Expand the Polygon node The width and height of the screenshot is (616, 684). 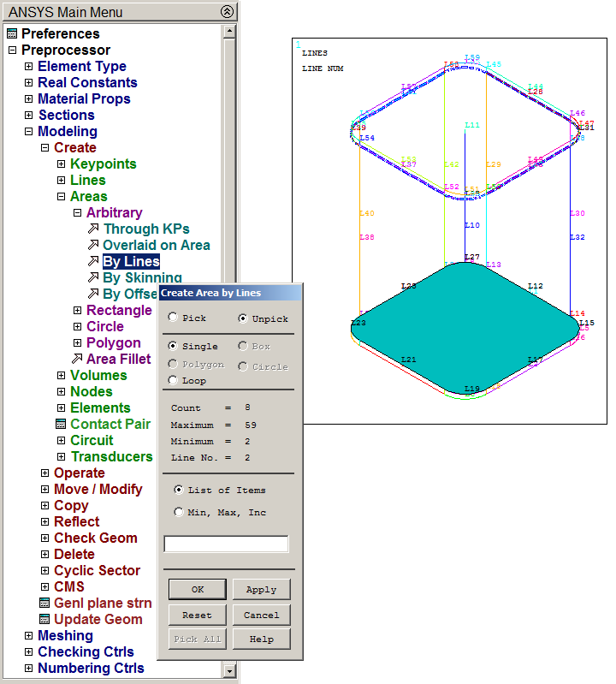[77, 342]
